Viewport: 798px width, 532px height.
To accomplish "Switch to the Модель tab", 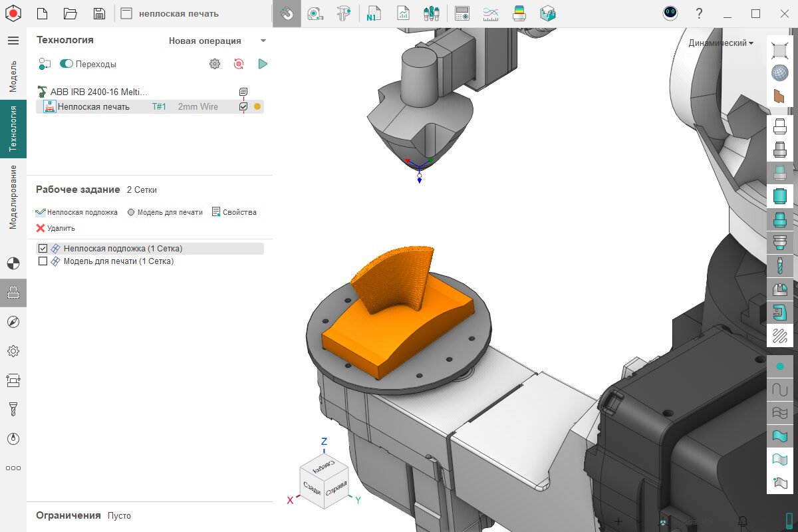I will pyautogui.click(x=13, y=76).
